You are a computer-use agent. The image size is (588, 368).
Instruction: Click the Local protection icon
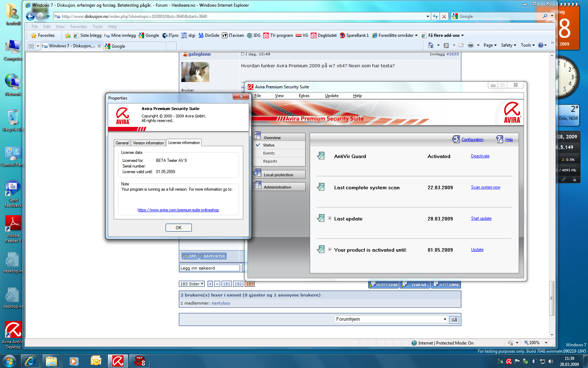(258, 173)
